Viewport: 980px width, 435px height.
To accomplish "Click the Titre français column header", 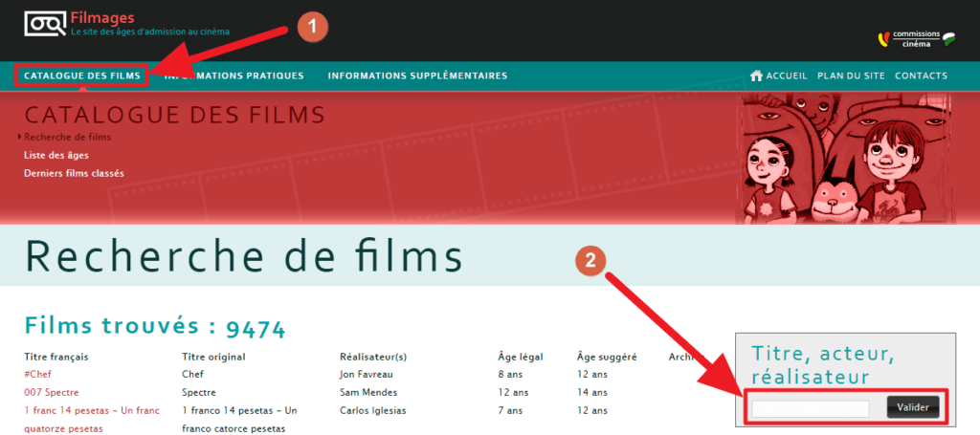I will click(x=56, y=357).
